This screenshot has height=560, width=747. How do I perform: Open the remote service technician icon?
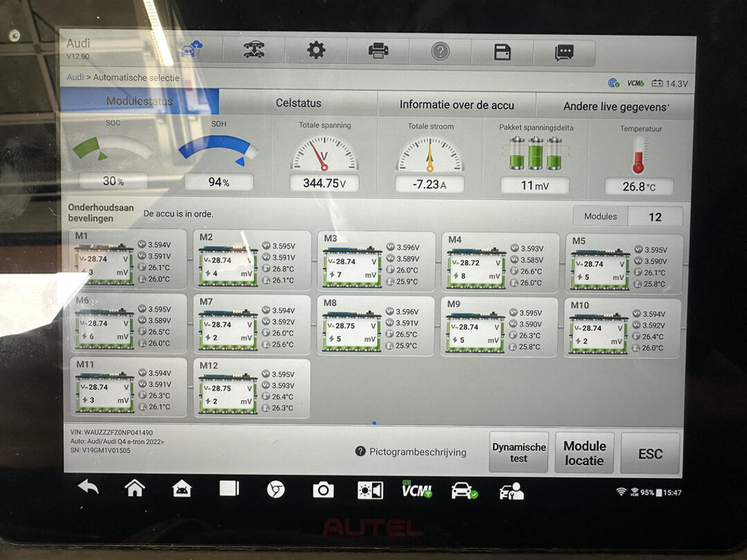point(511,492)
